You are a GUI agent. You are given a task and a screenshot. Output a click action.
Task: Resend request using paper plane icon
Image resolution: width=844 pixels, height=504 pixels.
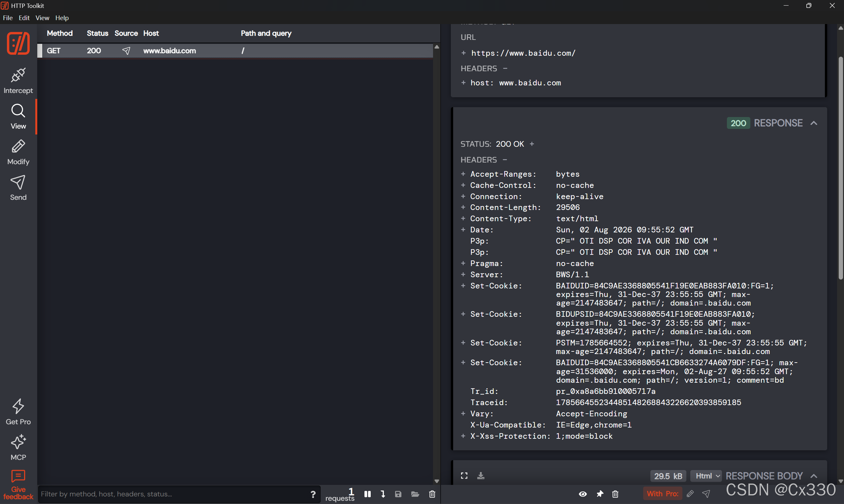706,494
